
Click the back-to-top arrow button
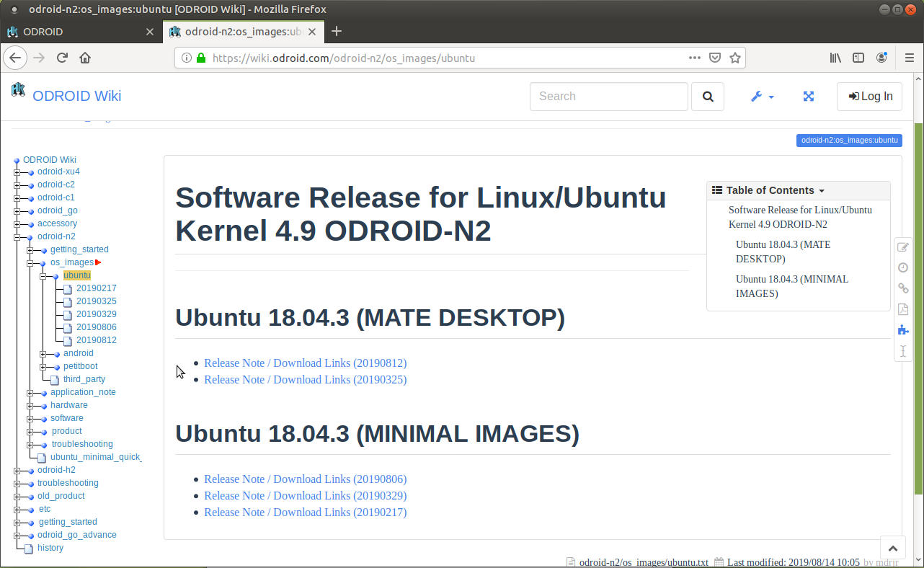[x=892, y=549]
